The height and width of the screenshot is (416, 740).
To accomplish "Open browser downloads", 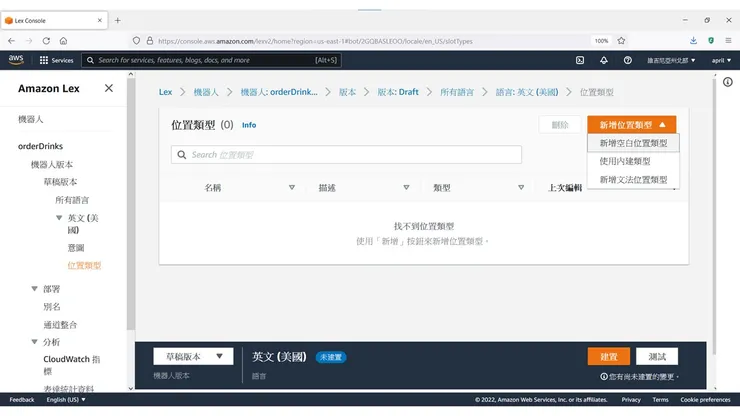I will 693,41.
